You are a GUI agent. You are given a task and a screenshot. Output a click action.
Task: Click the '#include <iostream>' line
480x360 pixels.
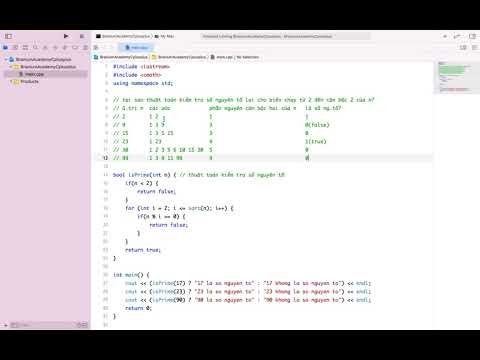click(141, 67)
